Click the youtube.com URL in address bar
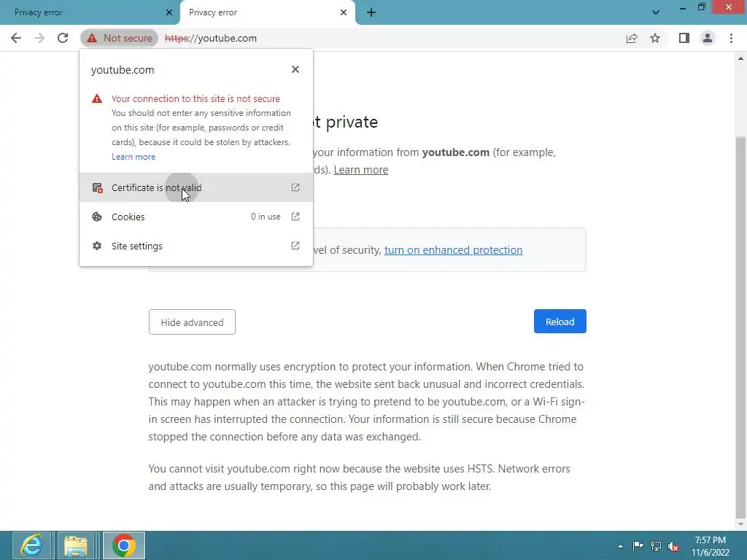Screen dimensions: 747x560 point(211,38)
